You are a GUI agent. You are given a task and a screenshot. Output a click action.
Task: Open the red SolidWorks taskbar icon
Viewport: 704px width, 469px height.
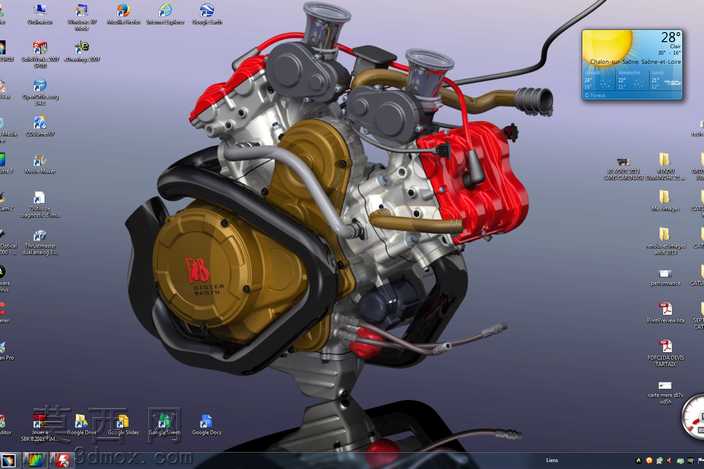62,460
